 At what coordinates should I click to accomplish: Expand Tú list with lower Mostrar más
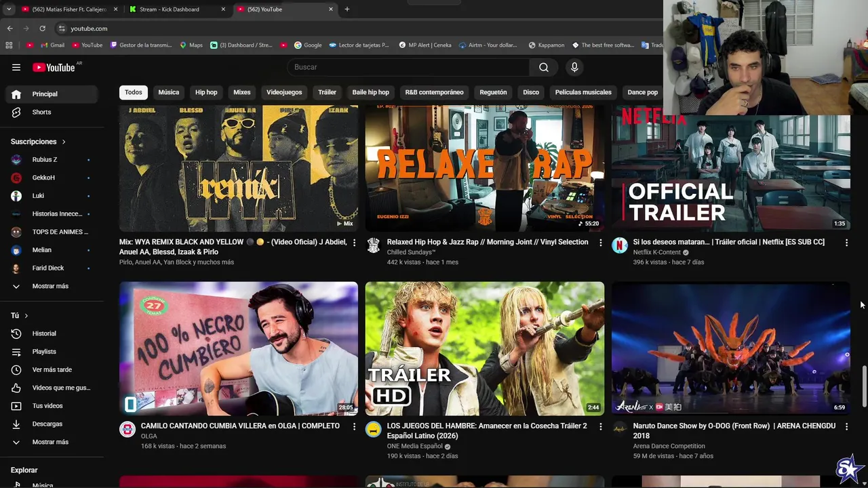click(52, 442)
